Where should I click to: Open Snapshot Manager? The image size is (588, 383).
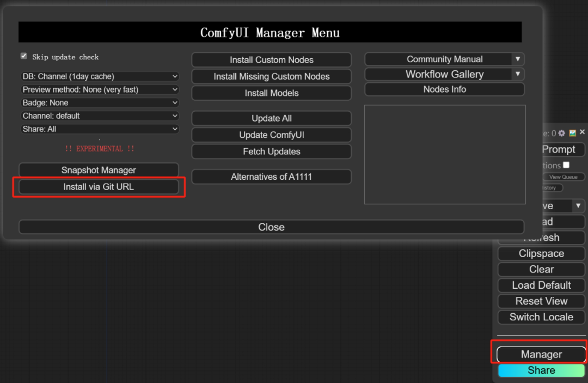99,170
